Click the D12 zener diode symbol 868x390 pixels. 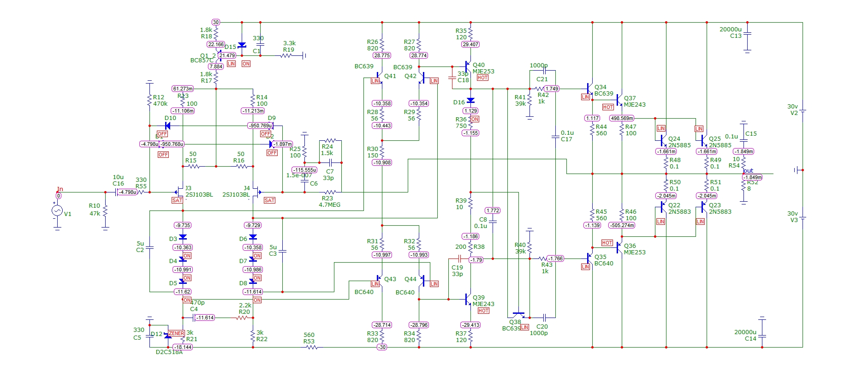[168, 336]
